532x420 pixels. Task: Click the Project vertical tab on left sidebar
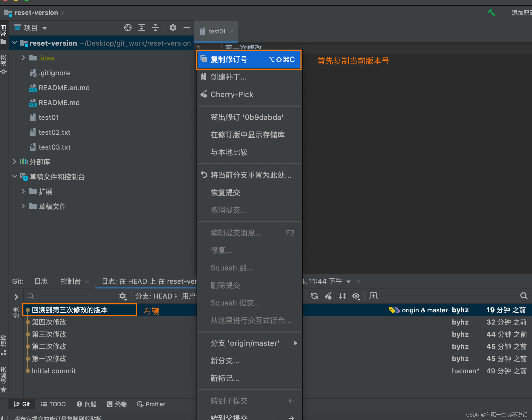pos(3,34)
